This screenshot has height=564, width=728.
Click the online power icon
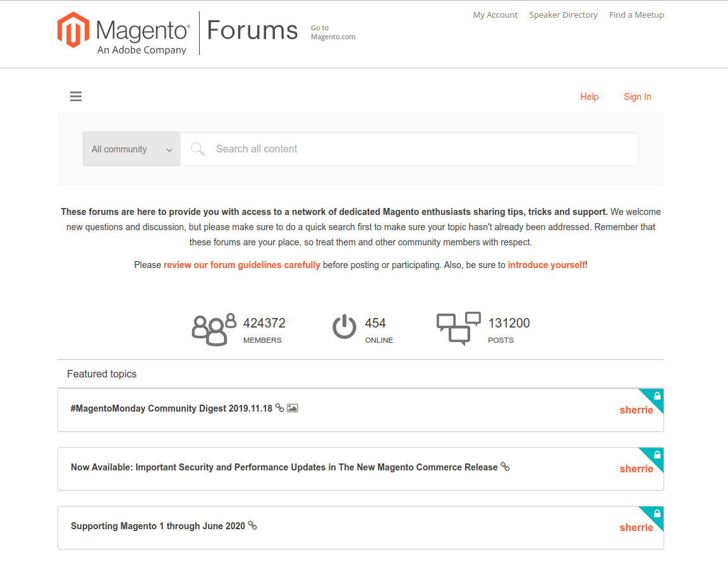tap(344, 327)
